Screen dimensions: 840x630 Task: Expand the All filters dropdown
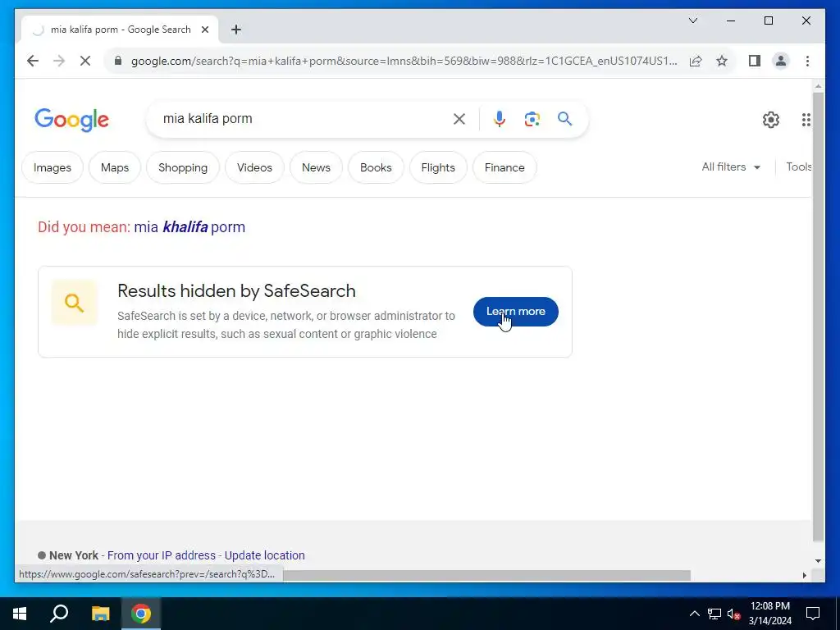click(731, 167)
